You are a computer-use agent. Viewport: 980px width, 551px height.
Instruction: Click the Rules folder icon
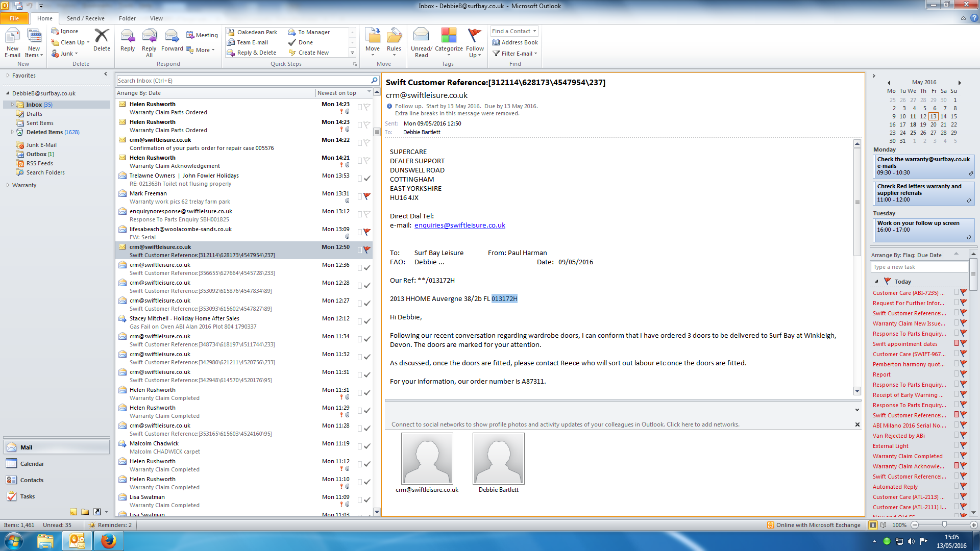click(x=394, y=36)
